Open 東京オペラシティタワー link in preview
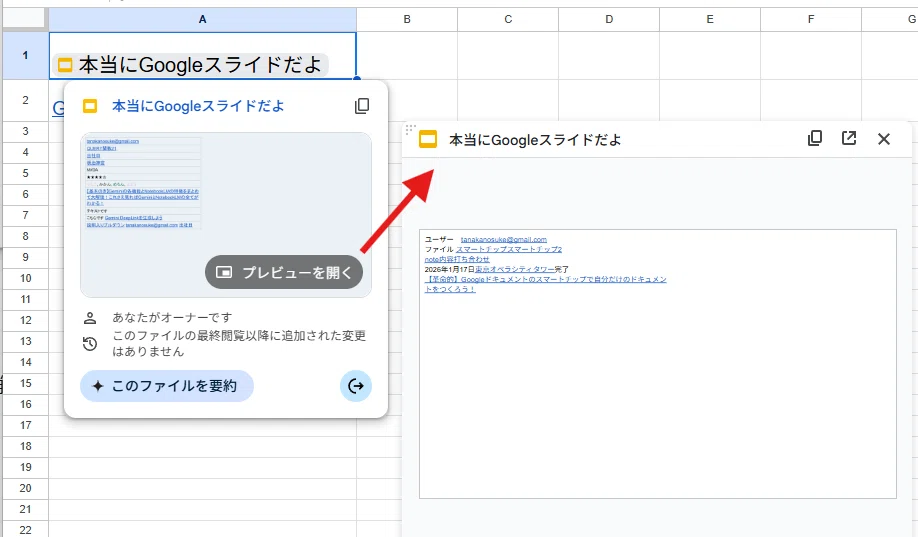918x537 pixels. (515, 269)
